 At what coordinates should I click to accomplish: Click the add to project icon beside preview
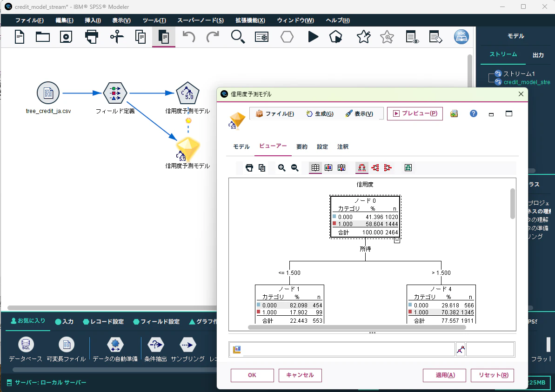pos(454,113)
